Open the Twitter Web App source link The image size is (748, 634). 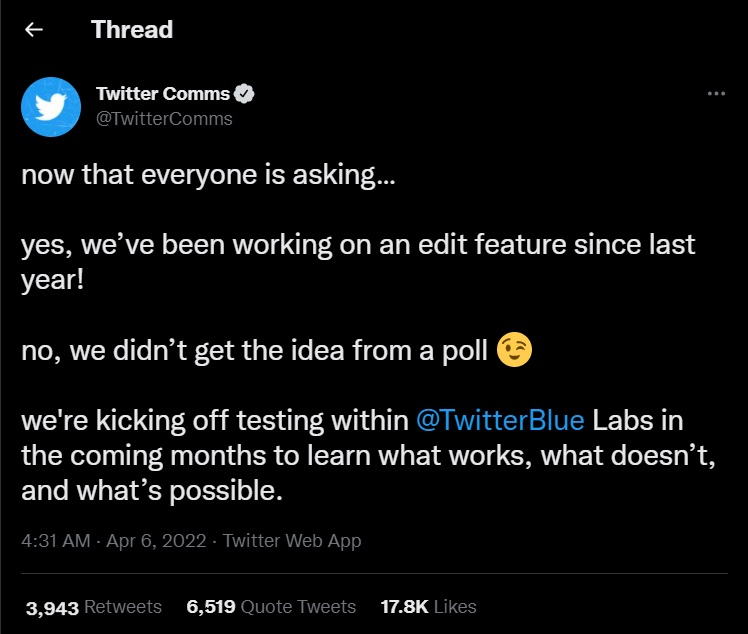(292, 540)
